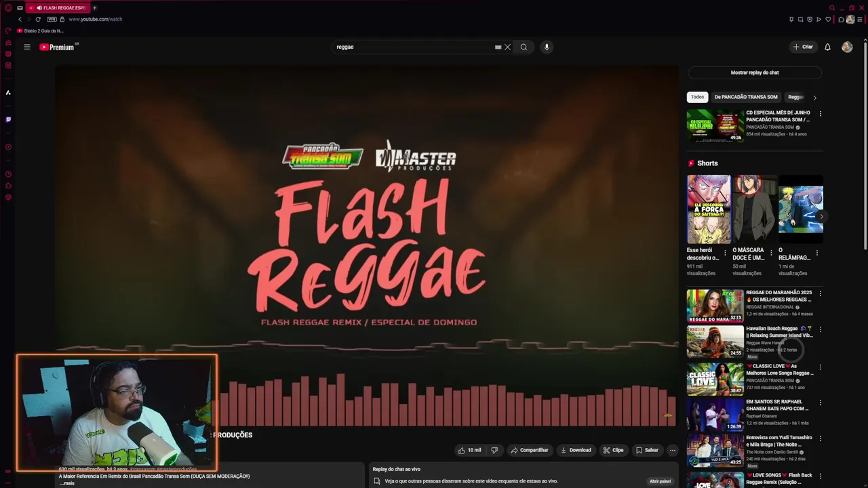The width and height of the screenshot is (868, 488).
Task: Open REGGAE DO MARANHÃO 2025 video title
Action: [x=779, y=296]
